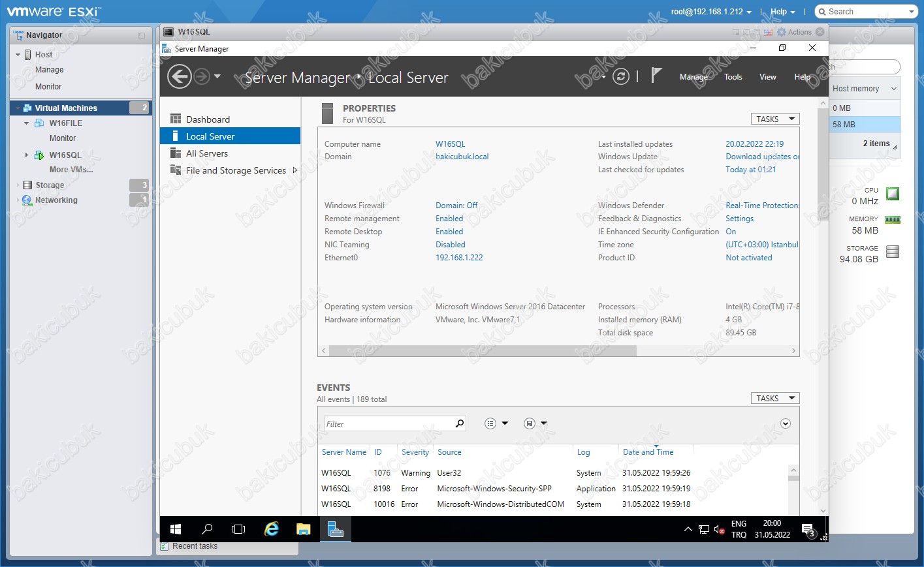The height and width of the screenshot is (567, 924).
Task: Expand the events filter chevron circle
Action: 786,423
